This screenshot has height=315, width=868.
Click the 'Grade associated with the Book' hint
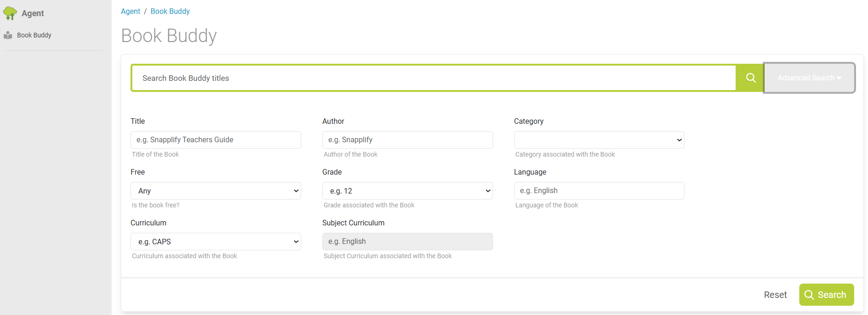pyautogui.click(x=369, y=205)
